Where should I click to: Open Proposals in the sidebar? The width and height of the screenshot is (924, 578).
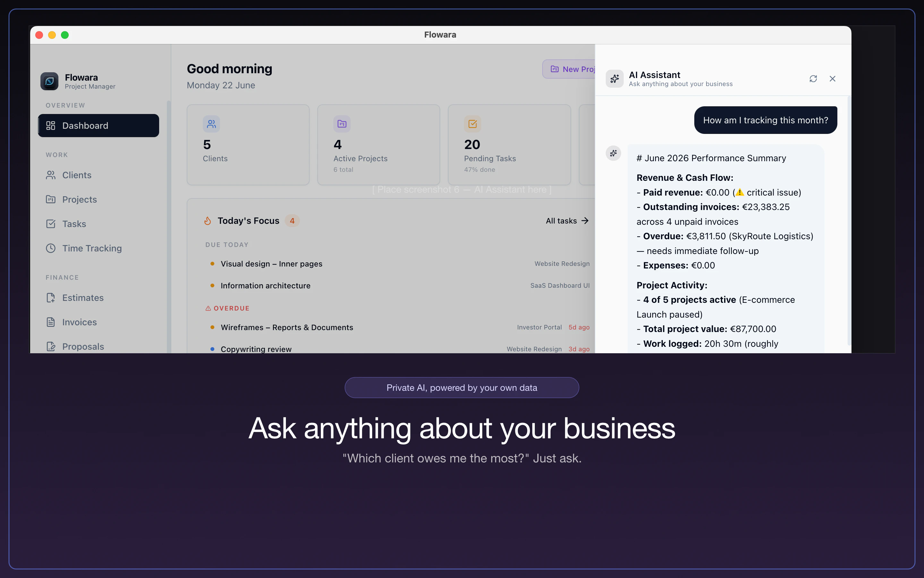98,346
